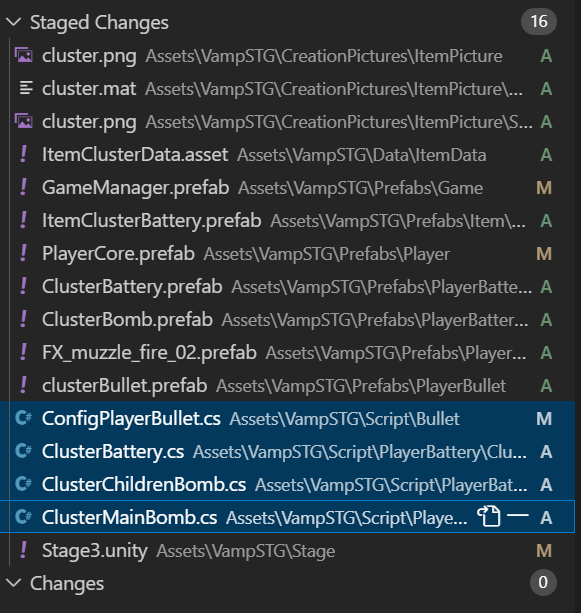Open PlayerCore.prefab staged change
This screenshot has width=581, height=613.
tap(287, 254)
